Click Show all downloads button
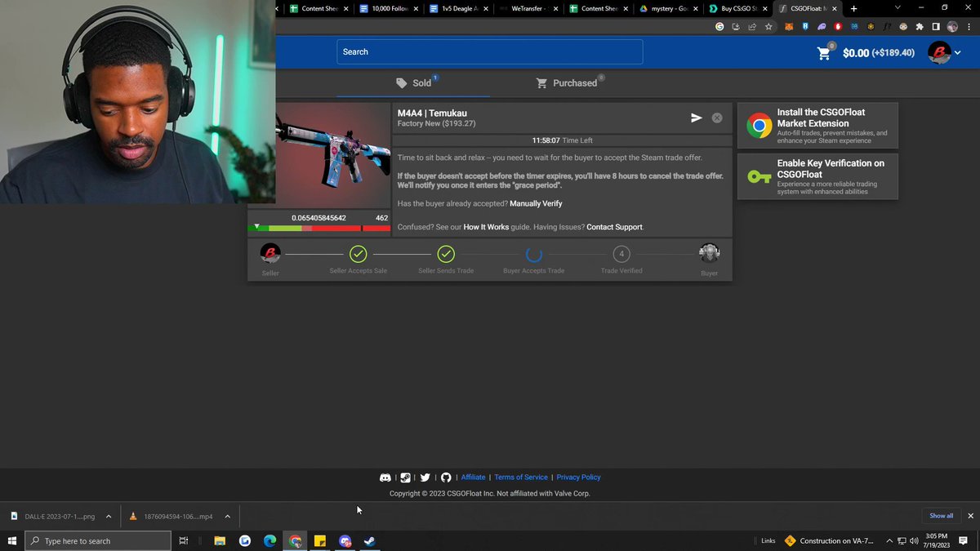This screenshot has height=551, width=980. coord(941,516)
